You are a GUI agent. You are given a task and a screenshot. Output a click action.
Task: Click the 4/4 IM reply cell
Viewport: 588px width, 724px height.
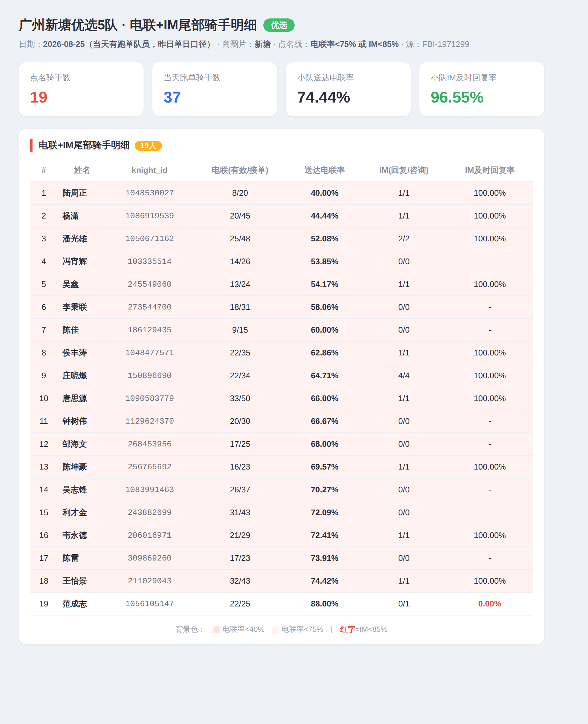(404, 376)
